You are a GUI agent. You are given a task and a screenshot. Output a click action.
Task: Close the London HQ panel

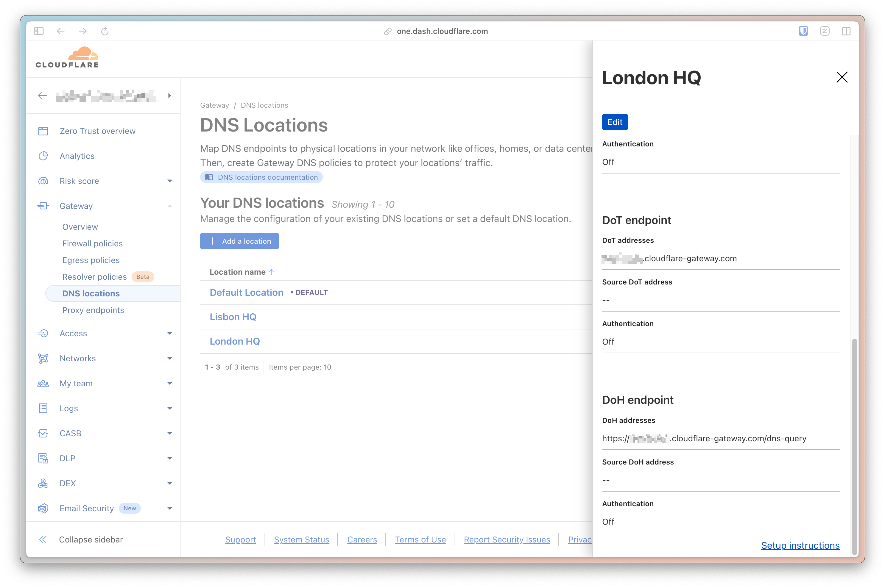[842, 77]
